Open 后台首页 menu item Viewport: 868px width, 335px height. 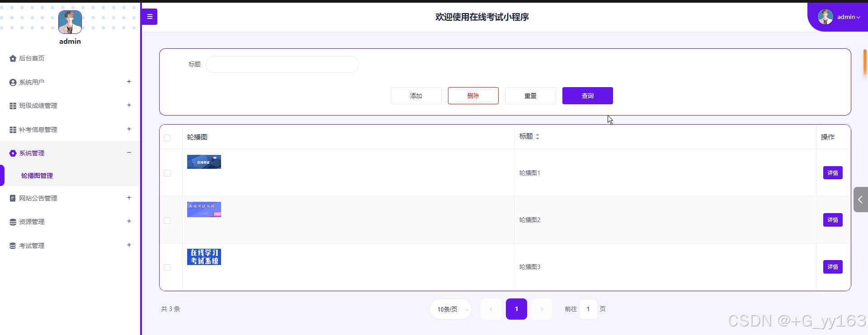click(x=70, y=58)
